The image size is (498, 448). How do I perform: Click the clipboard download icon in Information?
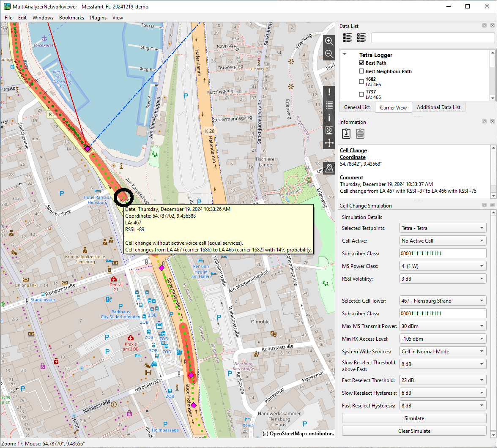tap(346, 134)
